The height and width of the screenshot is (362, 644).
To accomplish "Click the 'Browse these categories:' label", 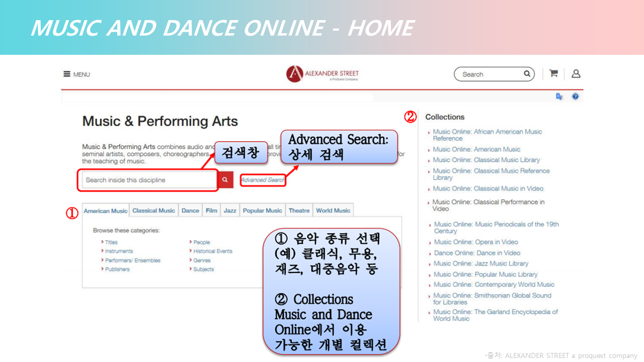I will (x=126, y=230).
